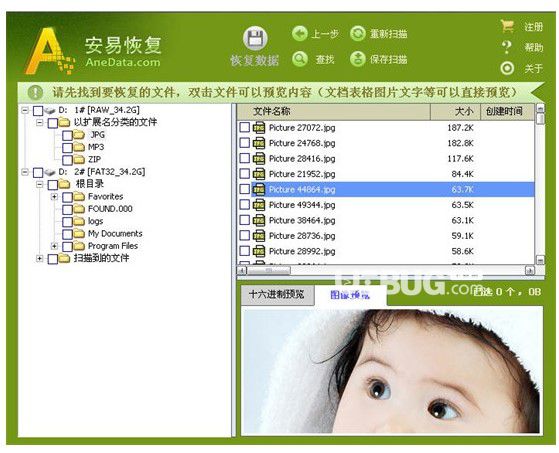Expand the Favorites folder node
559x453 pixels.
[54, 197]
